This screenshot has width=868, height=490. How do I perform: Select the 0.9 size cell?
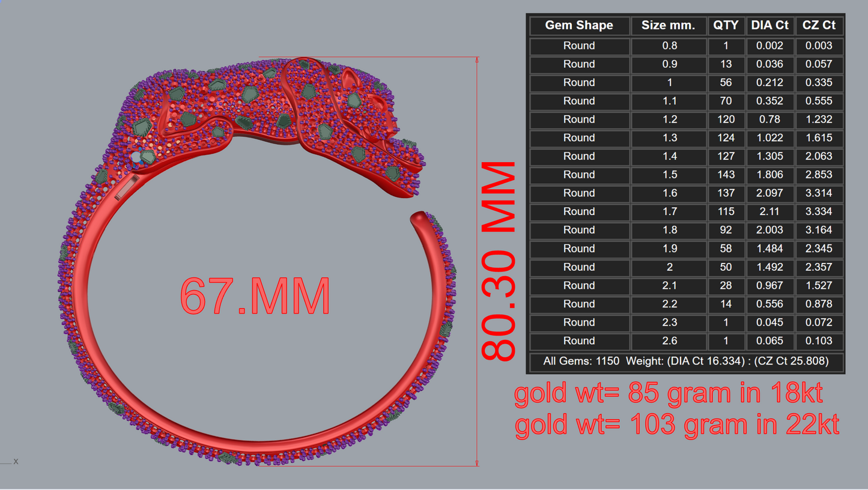(669, 64)
